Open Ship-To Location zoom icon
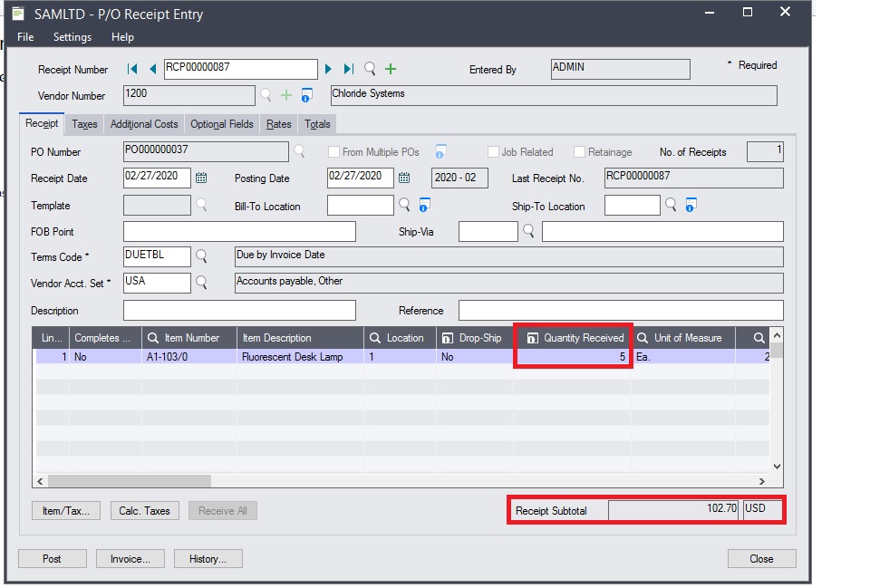870x588 pixels. pyautogui.click(x=691, y=205)
